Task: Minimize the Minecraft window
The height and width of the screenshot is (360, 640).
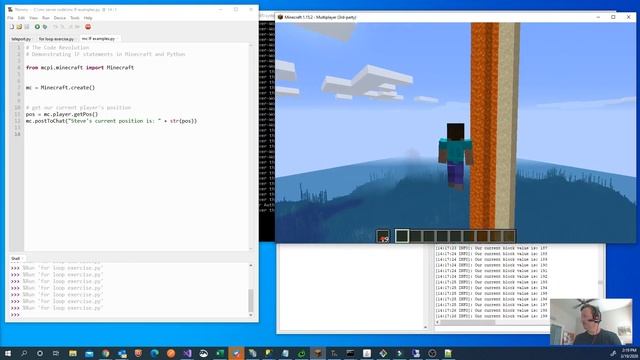Action: coord(598,17)
